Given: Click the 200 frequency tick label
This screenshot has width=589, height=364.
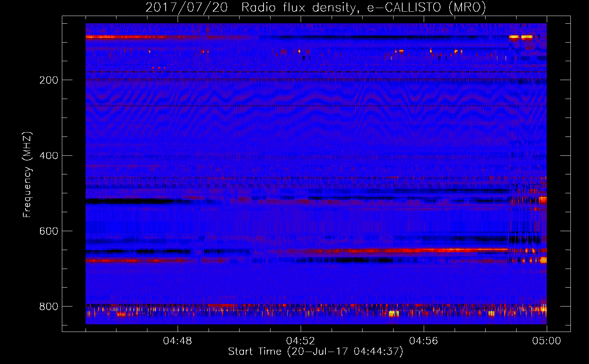Looking at the screenshot, I should (48, 80).
